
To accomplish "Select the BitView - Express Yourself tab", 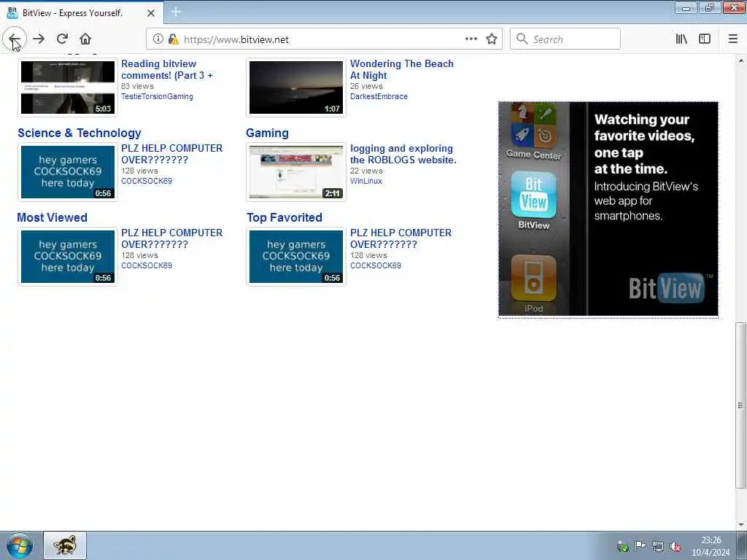I will click(82, 13).
